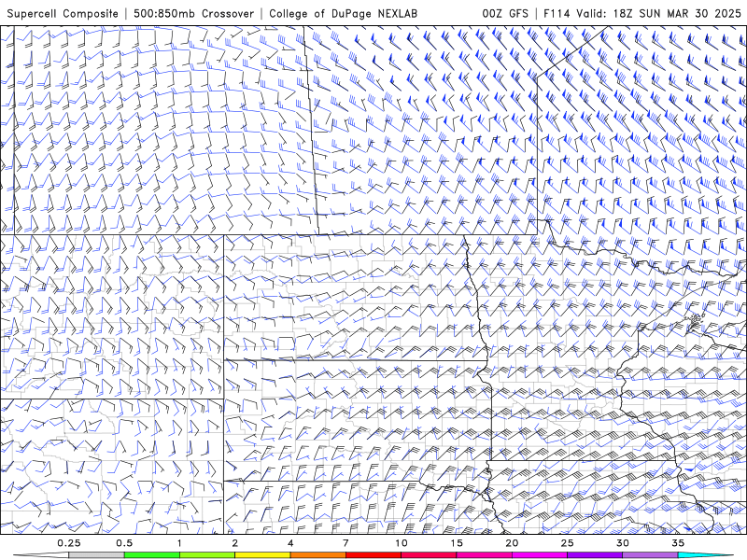Click the colorbar label 30

pyautogui.click(x=623, y=543)
